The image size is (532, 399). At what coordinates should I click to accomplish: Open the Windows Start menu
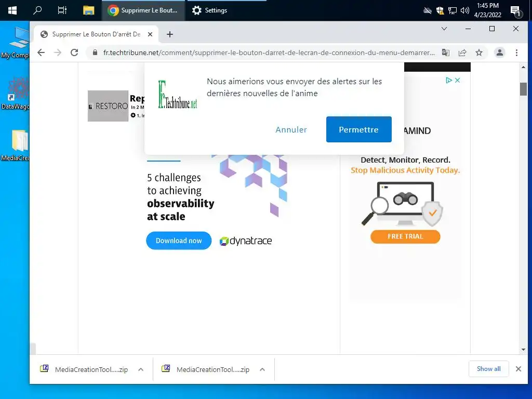click(x=12, y=10)
